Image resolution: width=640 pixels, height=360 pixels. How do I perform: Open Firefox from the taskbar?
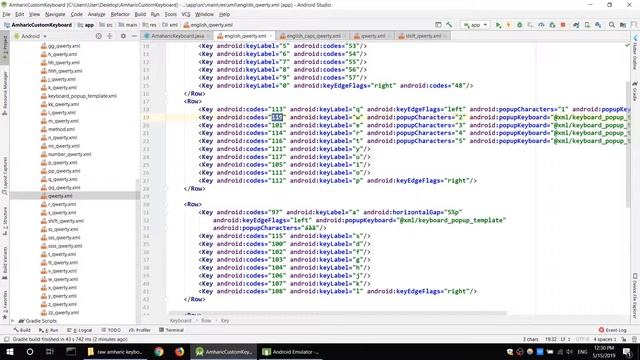[179, 351]
